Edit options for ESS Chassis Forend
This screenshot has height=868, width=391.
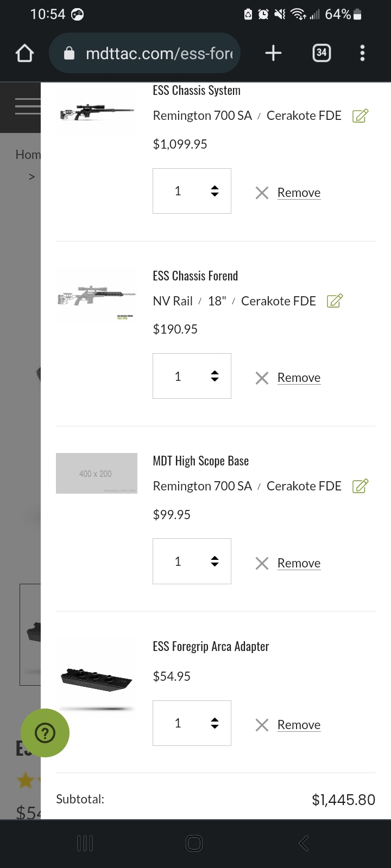click(x=335, y=301)
